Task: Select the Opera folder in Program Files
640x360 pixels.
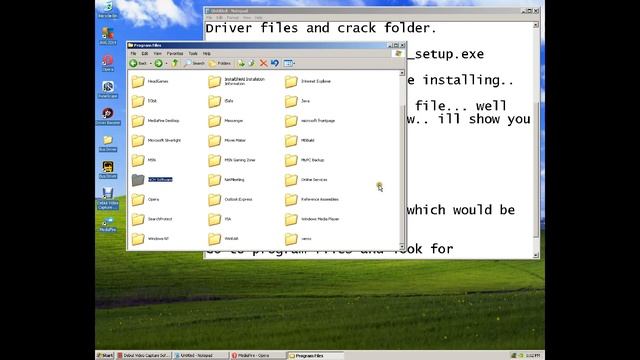Action: tap(145, 199)
